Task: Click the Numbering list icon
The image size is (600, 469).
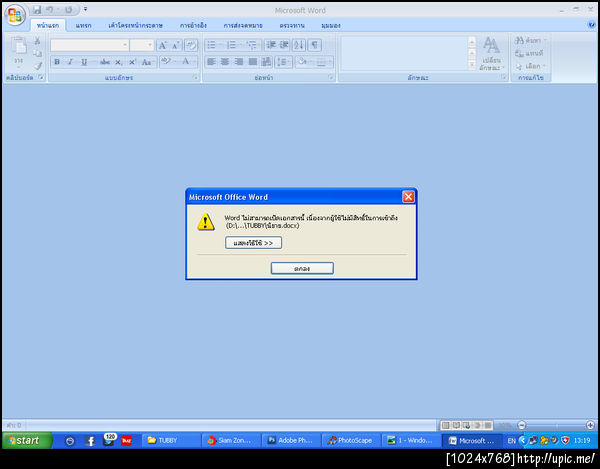Action: click(x=232, y=45)
